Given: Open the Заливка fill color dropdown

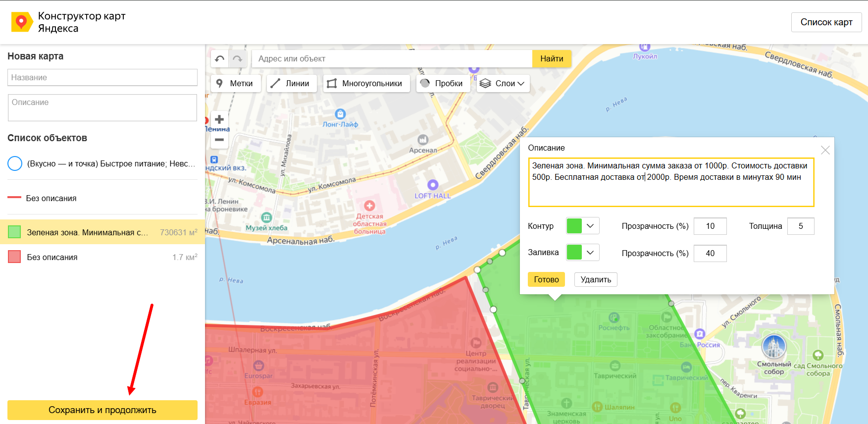Looking at the screenshot, I should 583,252.
